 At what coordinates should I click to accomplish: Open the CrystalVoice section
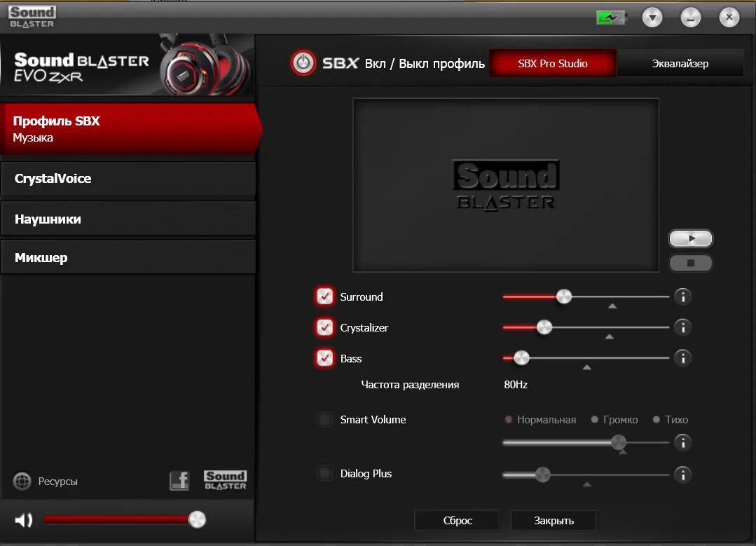[x=128, y=179]
